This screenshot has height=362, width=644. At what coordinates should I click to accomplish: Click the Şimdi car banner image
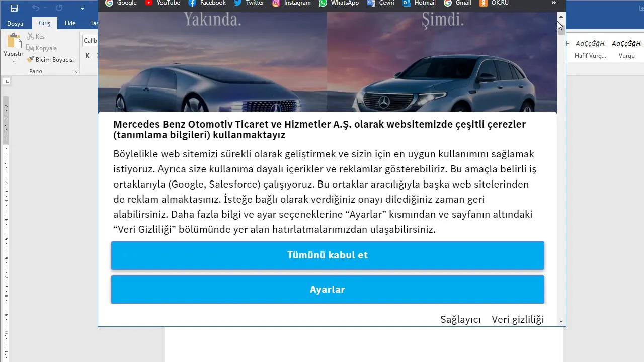coord(442,62)
